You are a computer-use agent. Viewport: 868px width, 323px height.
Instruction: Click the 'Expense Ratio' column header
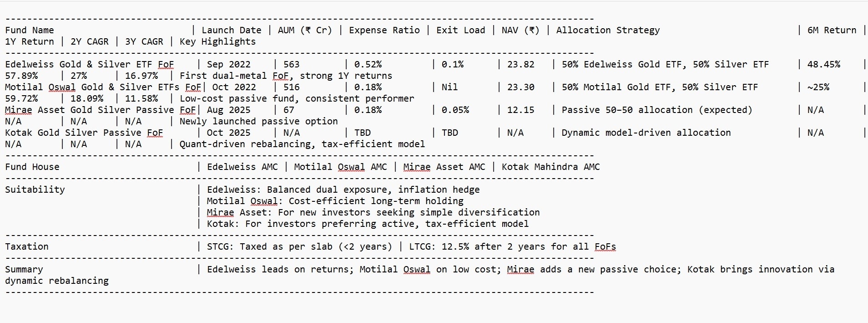pyautogui.click(x=384, y=30)
